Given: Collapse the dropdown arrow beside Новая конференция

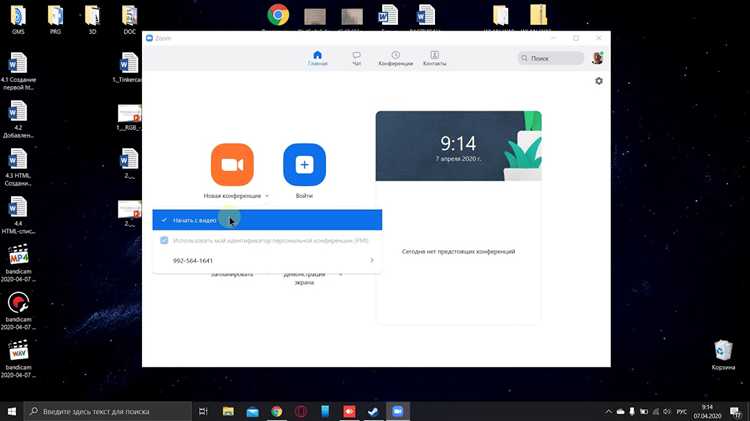Looking at the screenshot, I should [267, 196].
